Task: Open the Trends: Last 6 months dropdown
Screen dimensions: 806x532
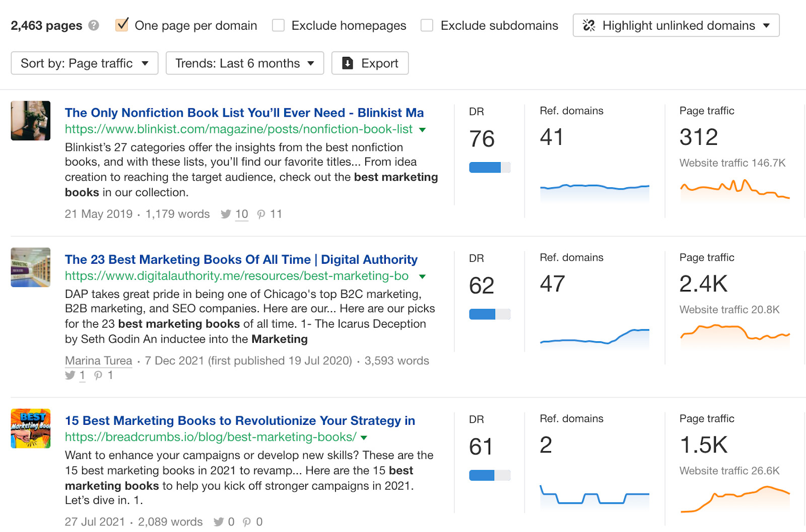Action: point(245,63)
